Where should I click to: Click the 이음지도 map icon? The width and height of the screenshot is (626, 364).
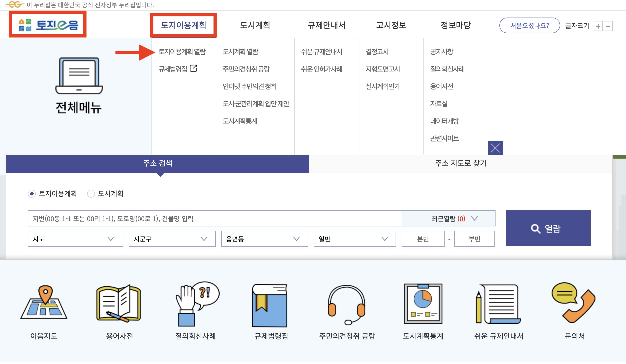44,302
